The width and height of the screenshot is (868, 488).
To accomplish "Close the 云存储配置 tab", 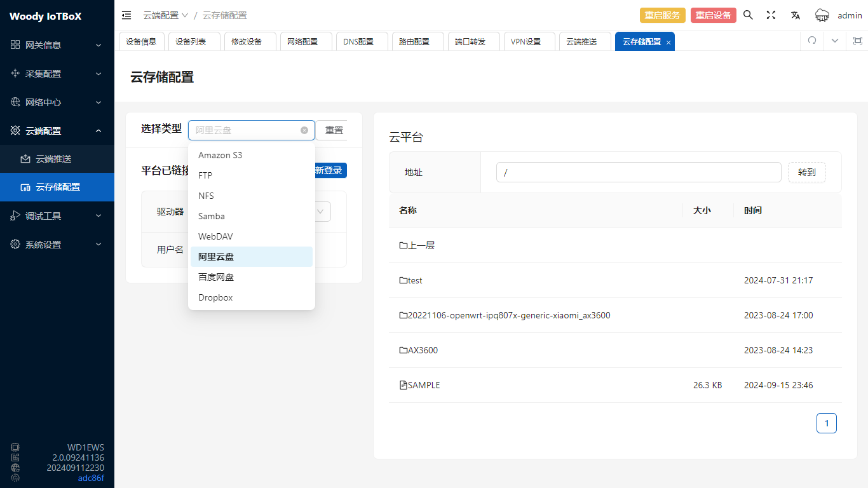I will (x=668, y=43).
